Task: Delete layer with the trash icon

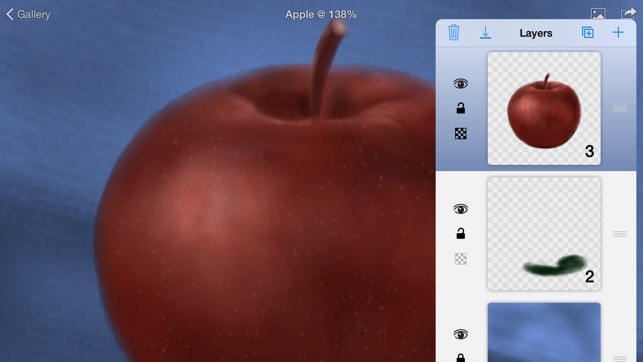Action: [x=454, y=32]
